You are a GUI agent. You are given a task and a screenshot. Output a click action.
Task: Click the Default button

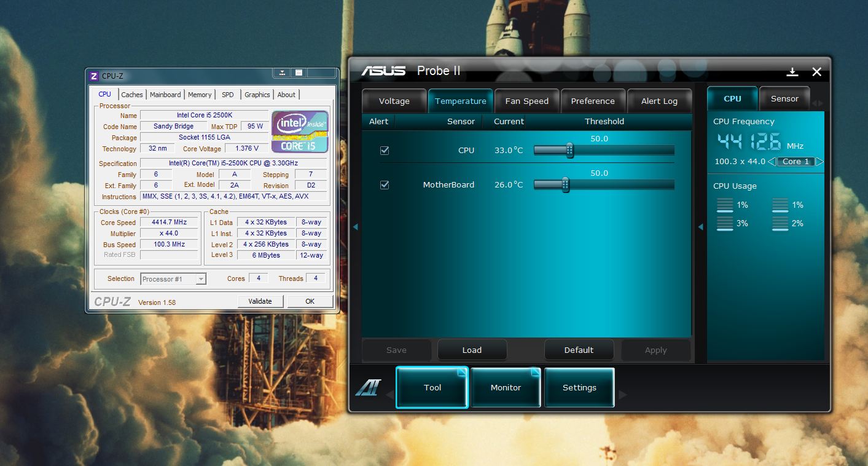[579, 350]
